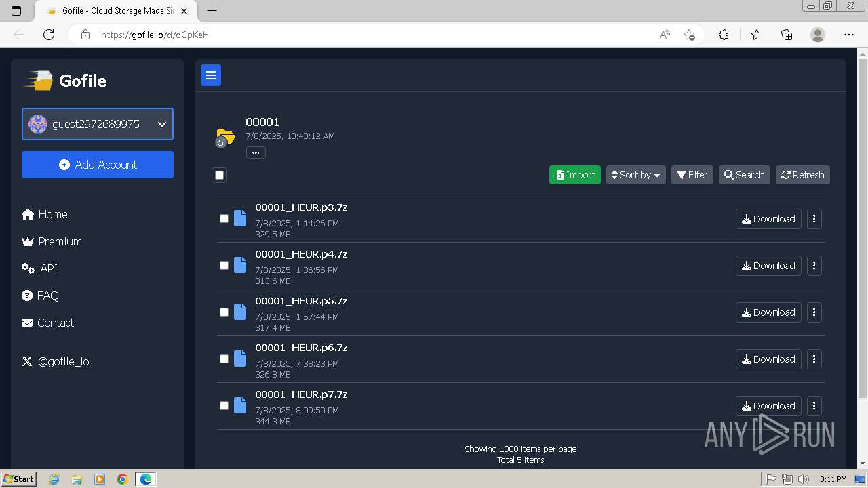Select checkbox for 00001_HEUR.p7.7z
868x488 pixels.
(224, 405)
